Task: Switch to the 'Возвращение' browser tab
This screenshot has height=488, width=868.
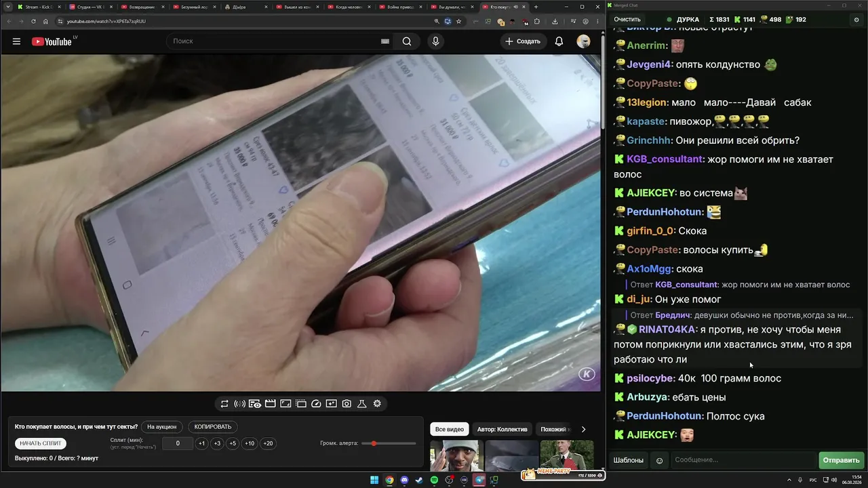Action: (142, 7)
